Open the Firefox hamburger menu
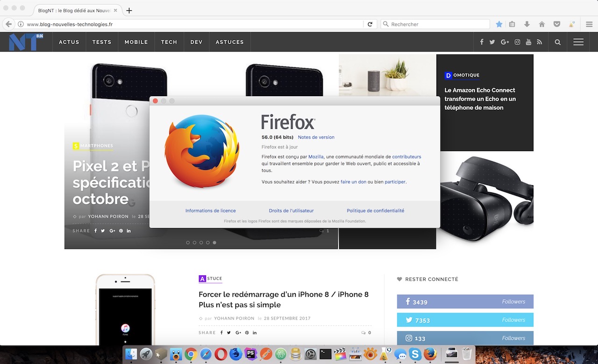 [589, 24]
